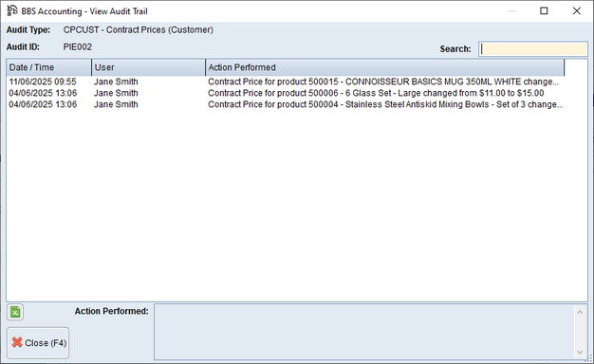Click the scroll down arrow in Action Performed box

click(x=580, y=353)
